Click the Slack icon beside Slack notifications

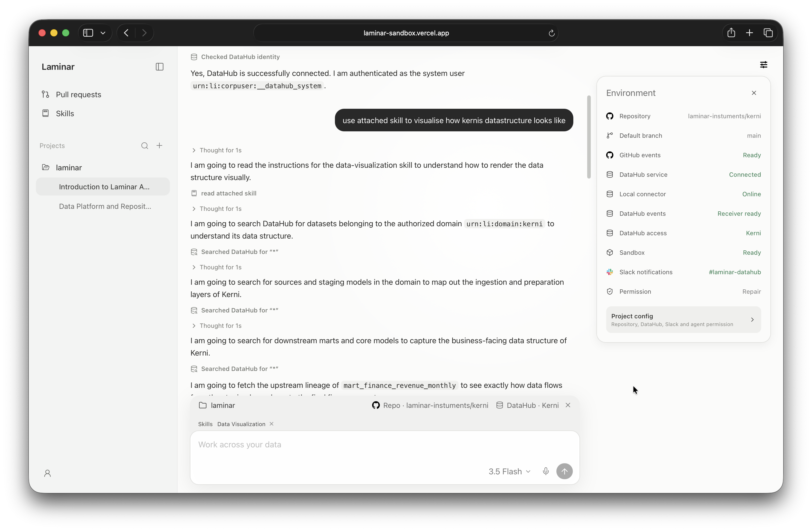[610, 272]
